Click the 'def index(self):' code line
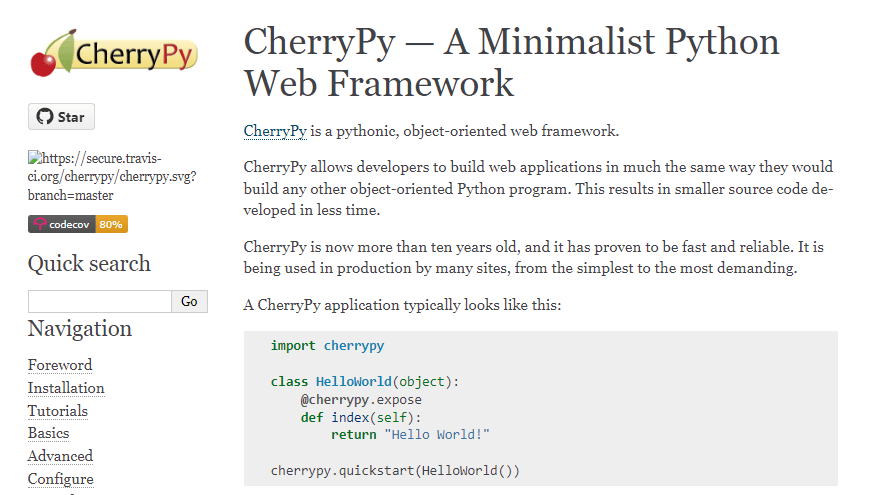 pyautogui.click(x=361, y=417)
